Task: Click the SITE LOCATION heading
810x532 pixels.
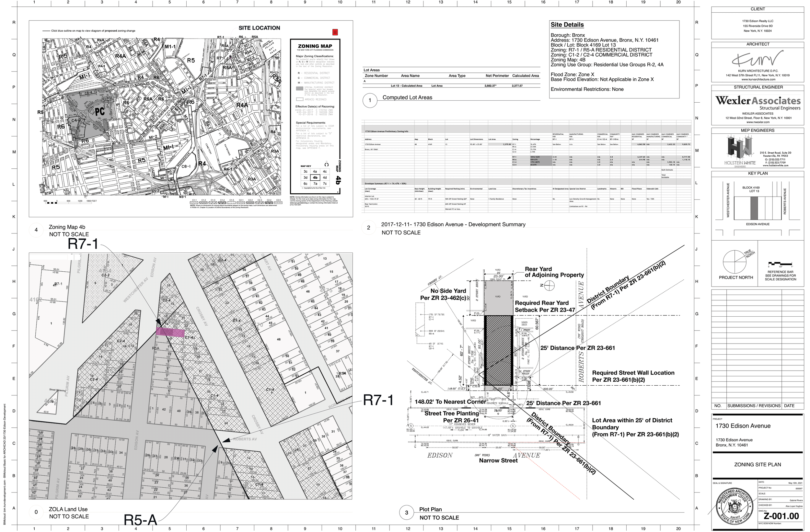Action: click(259, 28)
